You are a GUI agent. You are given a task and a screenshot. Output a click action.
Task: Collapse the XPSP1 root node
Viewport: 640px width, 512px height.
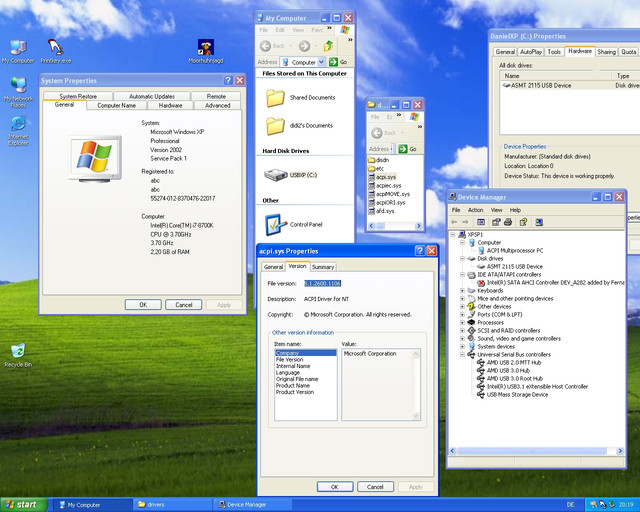coord(452,235)
